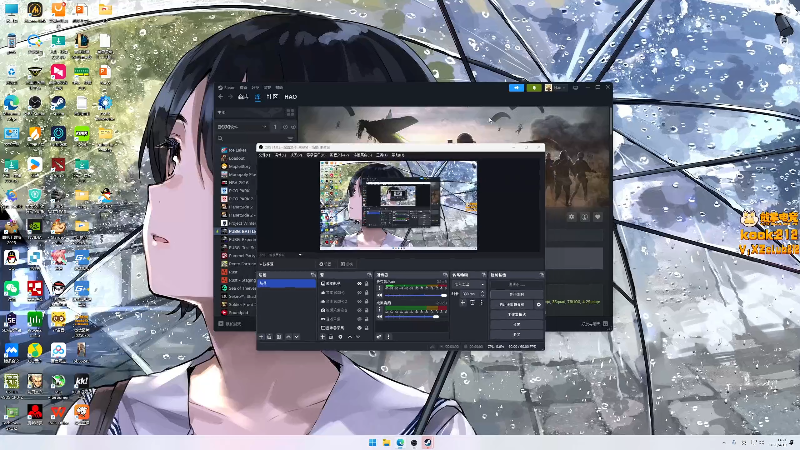Open the File menu in OBS
Screen dimensions: 800x450
point(264,155)
